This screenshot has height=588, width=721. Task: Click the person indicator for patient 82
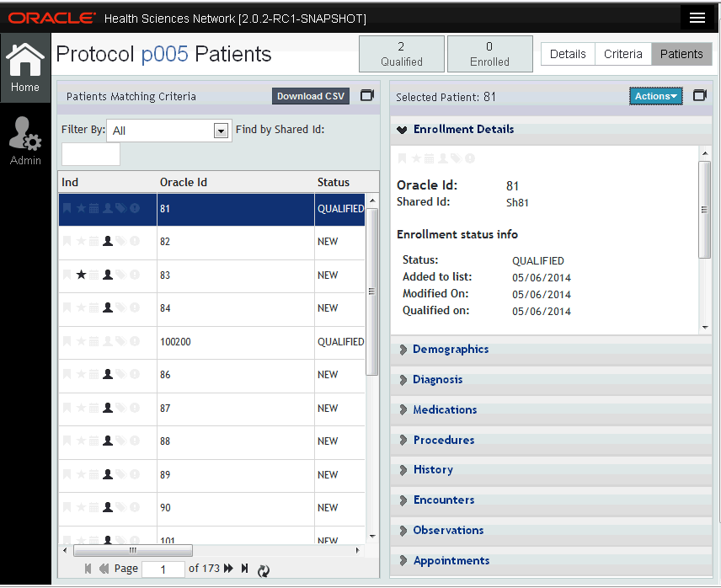coord(108,241)
